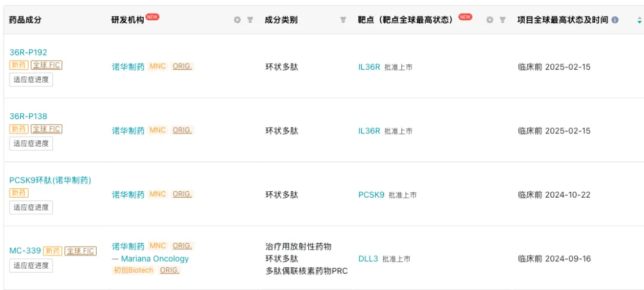
Task: Open the 成分类别 column filter
Action: click(x=343, y=20)
